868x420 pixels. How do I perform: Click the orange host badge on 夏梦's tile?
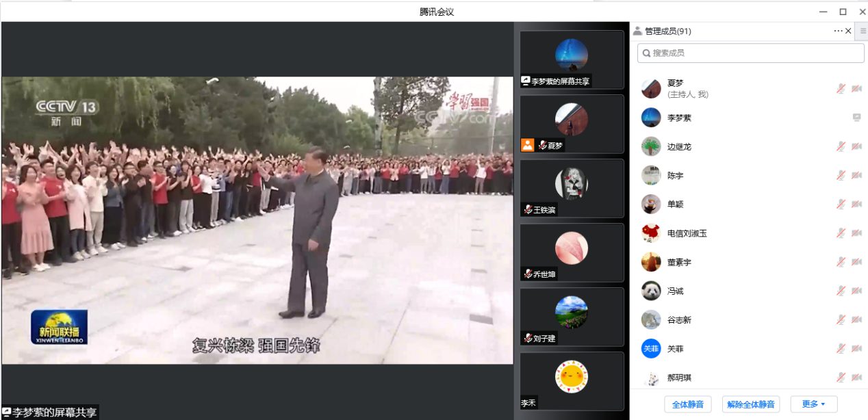pos(527,145)
